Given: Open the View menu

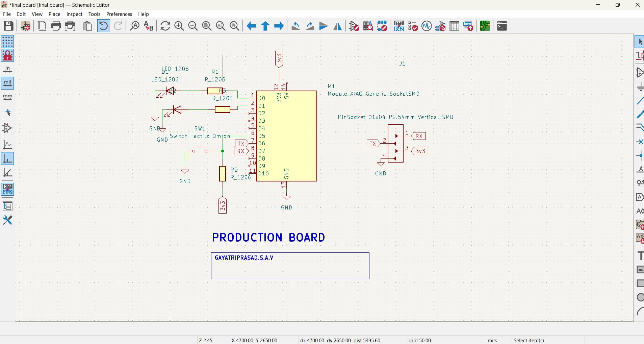Looking at the screenshot, I should point(37,14).
